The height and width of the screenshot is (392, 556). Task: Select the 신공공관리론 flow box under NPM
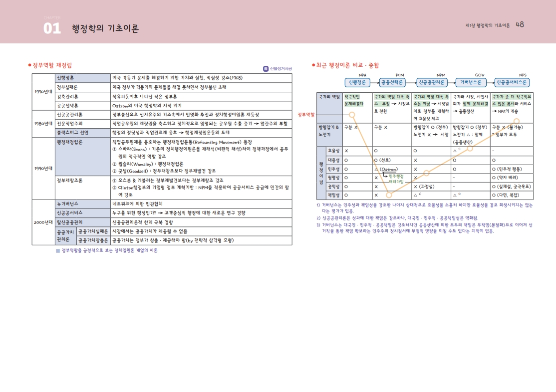pyautogui.click(x=431, y=82)
